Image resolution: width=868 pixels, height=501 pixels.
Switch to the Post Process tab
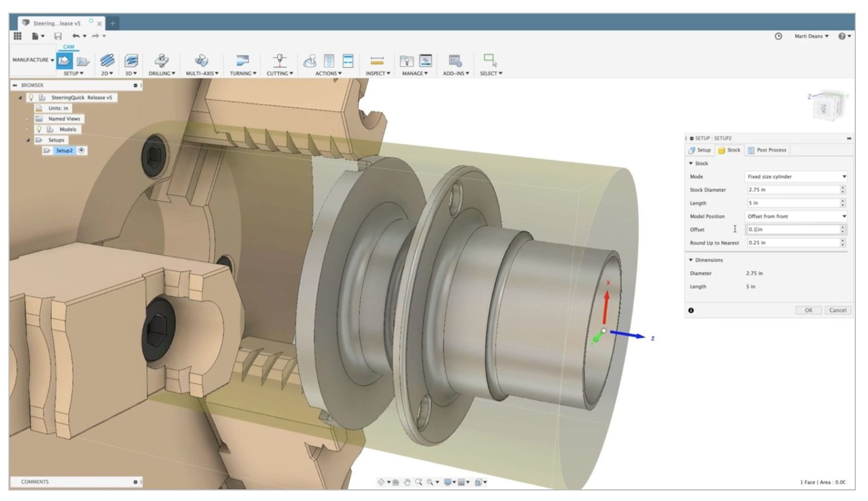767,150
